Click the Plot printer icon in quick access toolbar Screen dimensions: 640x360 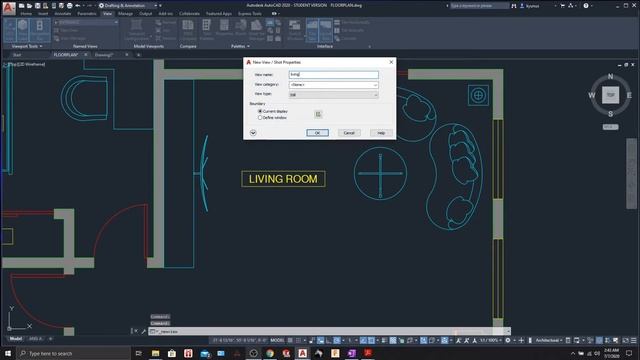coord(69,6)
